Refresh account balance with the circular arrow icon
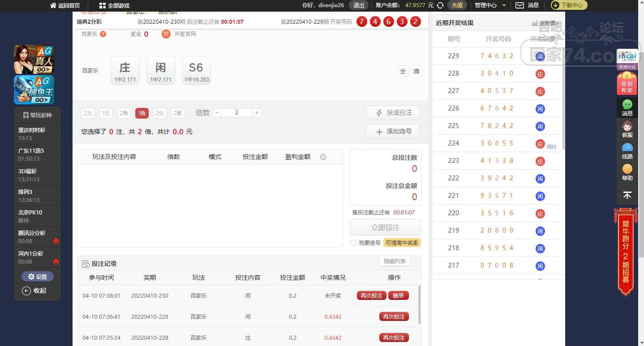Image resolution: width=644 pixels, height=346 pixels. point(441,5)
